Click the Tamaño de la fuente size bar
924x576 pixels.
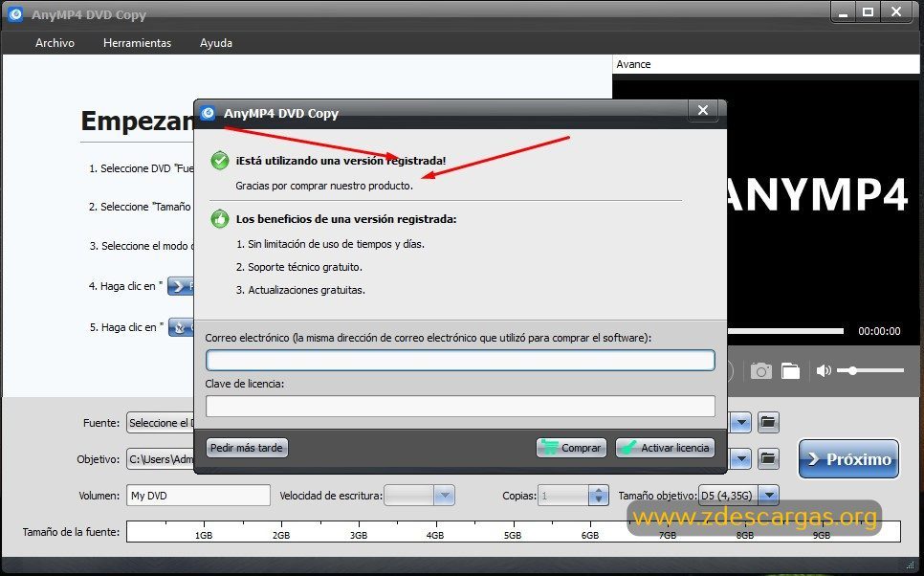[514, 531]
